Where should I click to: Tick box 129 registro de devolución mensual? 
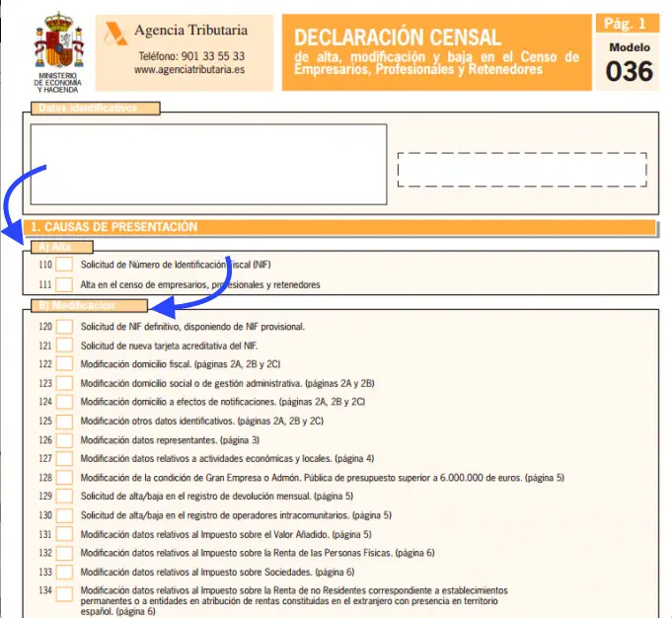pyautogui.click(x=64, y=497)
